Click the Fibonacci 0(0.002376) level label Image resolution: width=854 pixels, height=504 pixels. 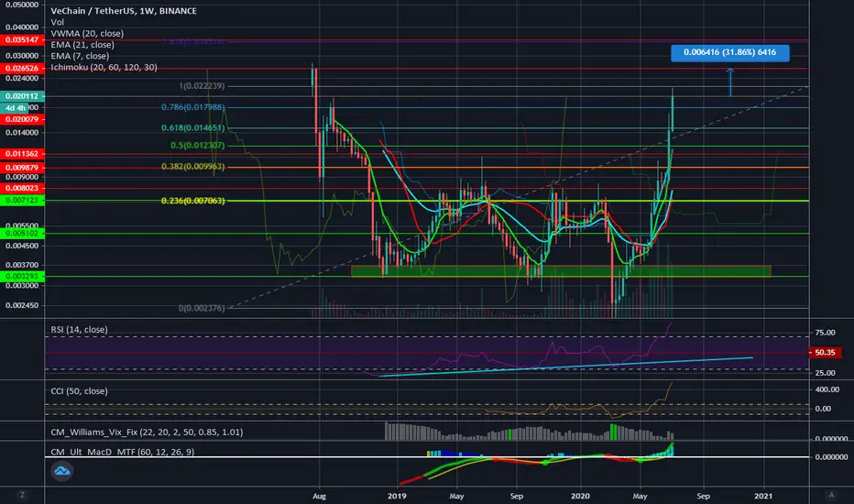point(202,308)
